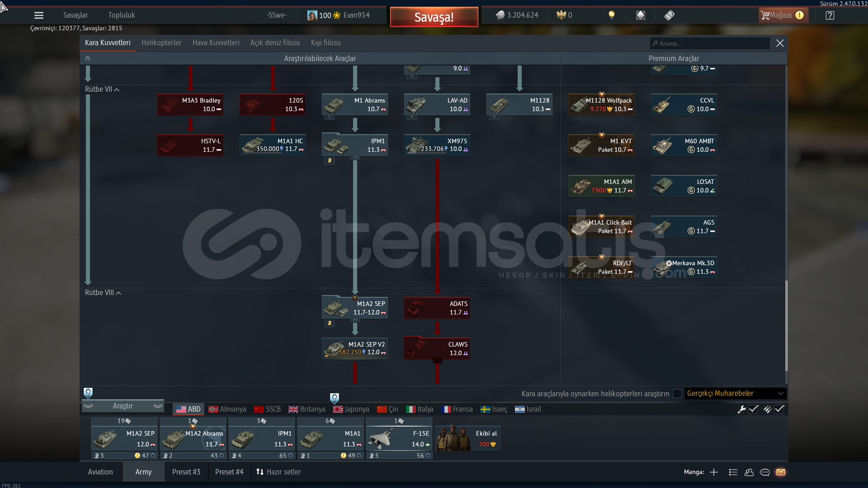Viewport: 868px width, 488px height.
Task: Open the squad members icon
Action: click(x=749, y=472)
